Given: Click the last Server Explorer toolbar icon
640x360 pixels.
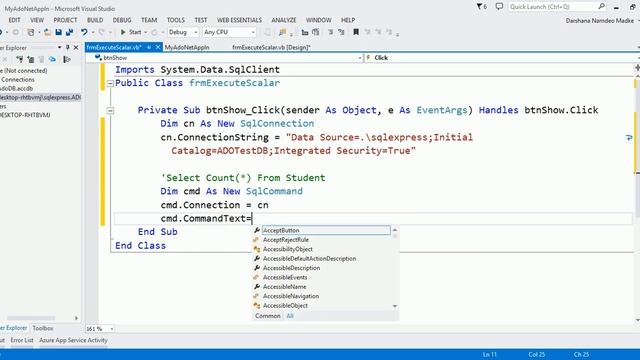Looking at the screenshot, I should (67, 59).
